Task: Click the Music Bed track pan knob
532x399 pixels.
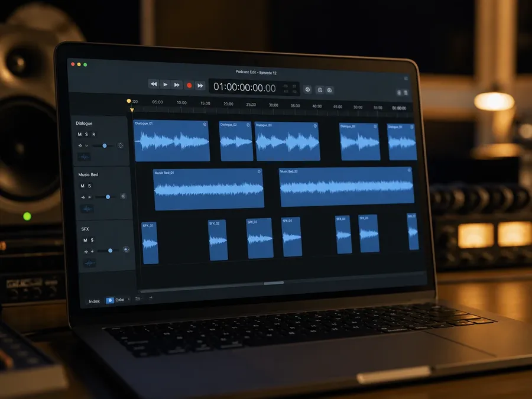Action: (124, 196)
